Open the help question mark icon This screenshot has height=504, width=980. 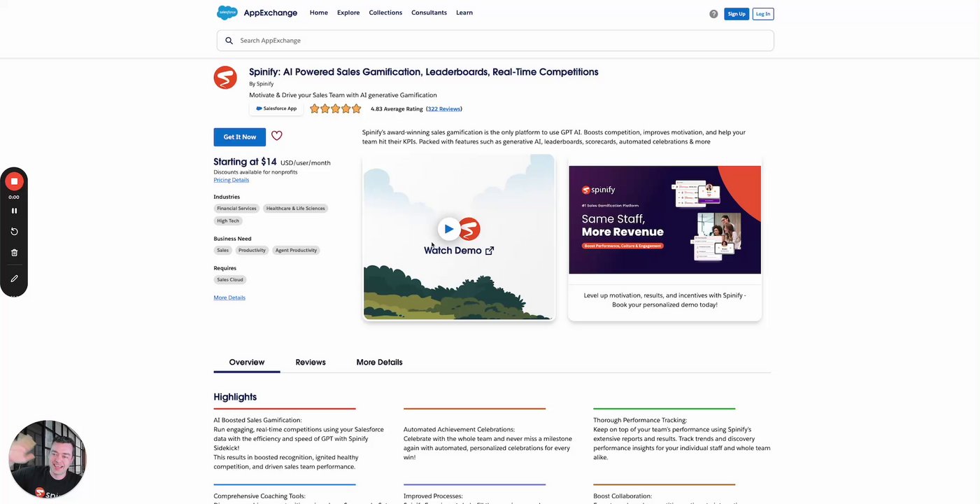(x=713, y=14)
